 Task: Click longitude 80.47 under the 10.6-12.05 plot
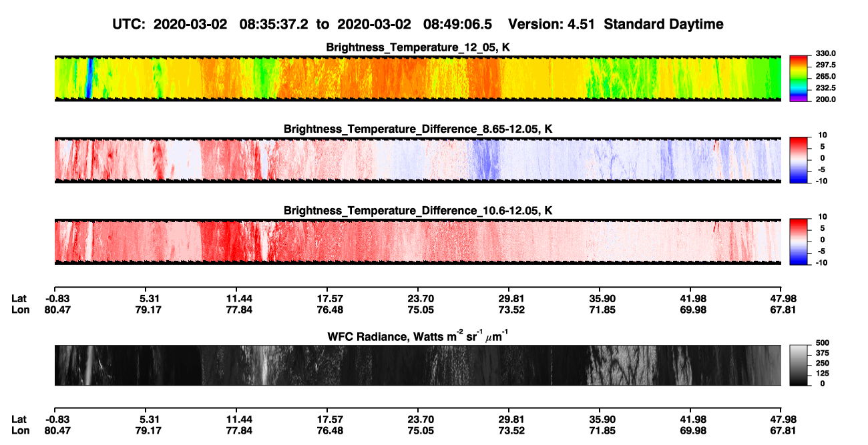click(x=59, y=310)
